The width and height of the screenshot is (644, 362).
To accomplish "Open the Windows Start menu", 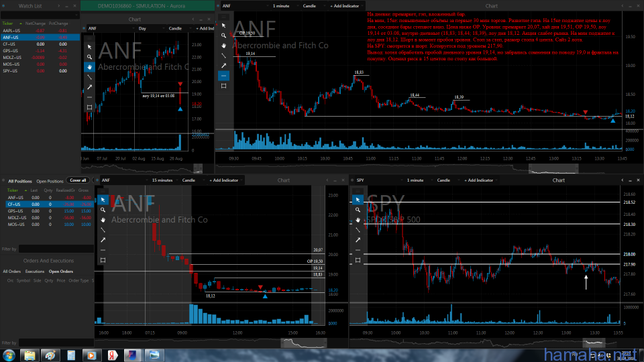I will pos(9,355).
